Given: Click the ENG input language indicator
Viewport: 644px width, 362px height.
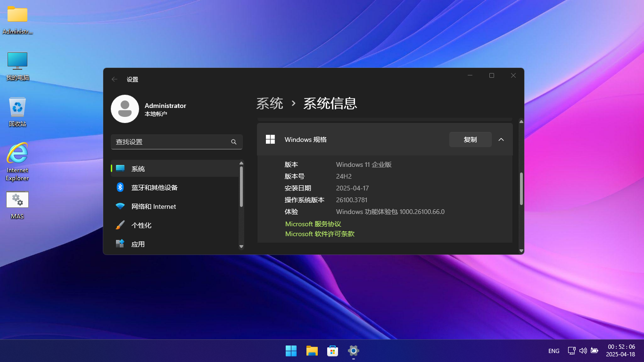Looking at the screenshot, I should click(554, 351).
